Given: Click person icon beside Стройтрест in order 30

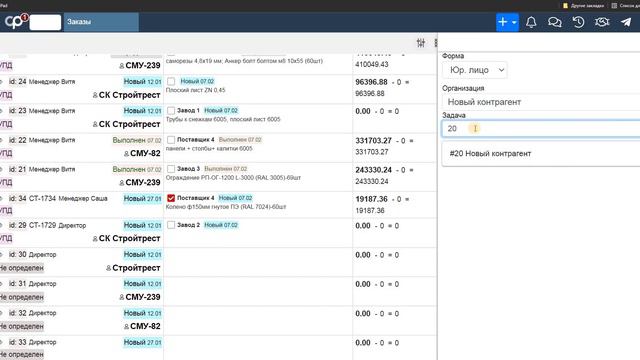Looking at the screenshot, I should (x=109, y=268).
